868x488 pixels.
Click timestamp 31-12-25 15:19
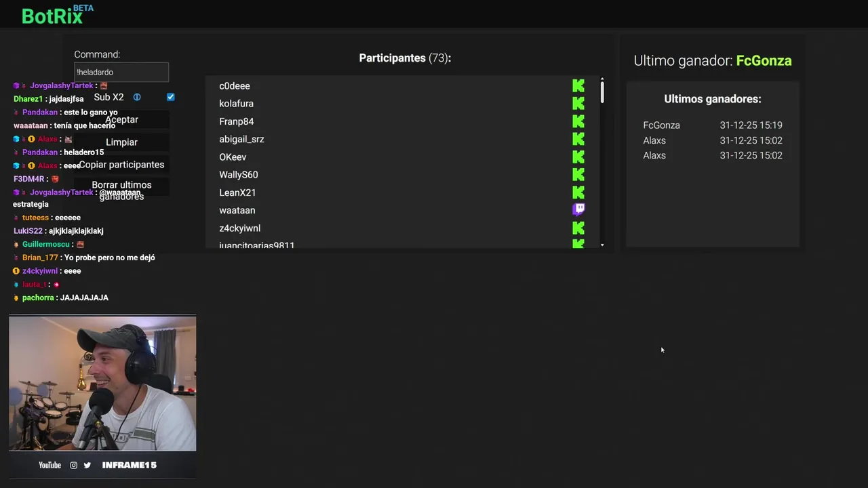(x=751, y=125)
